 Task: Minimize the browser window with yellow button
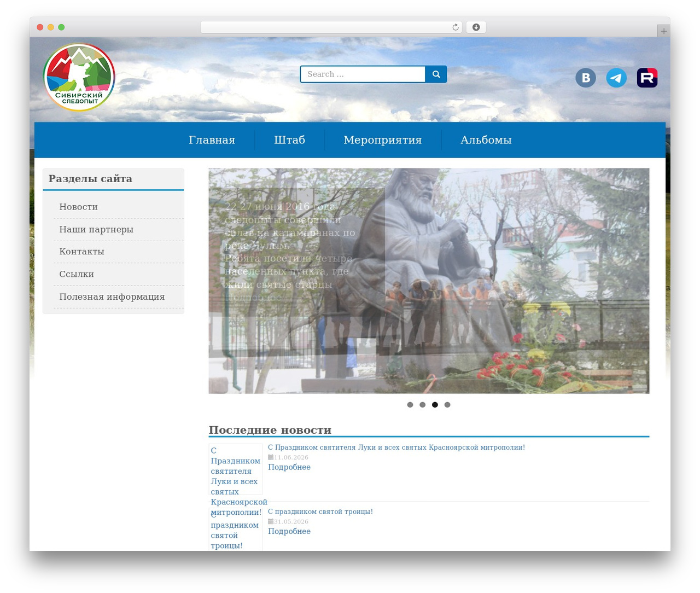(x=51, y=27)
